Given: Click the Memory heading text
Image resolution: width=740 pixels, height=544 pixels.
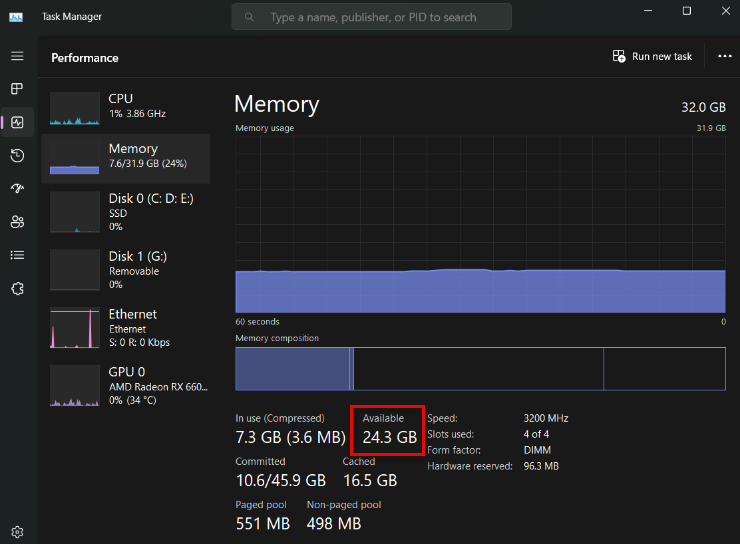Looking at the screenshot, I should [x=277, y=104].
